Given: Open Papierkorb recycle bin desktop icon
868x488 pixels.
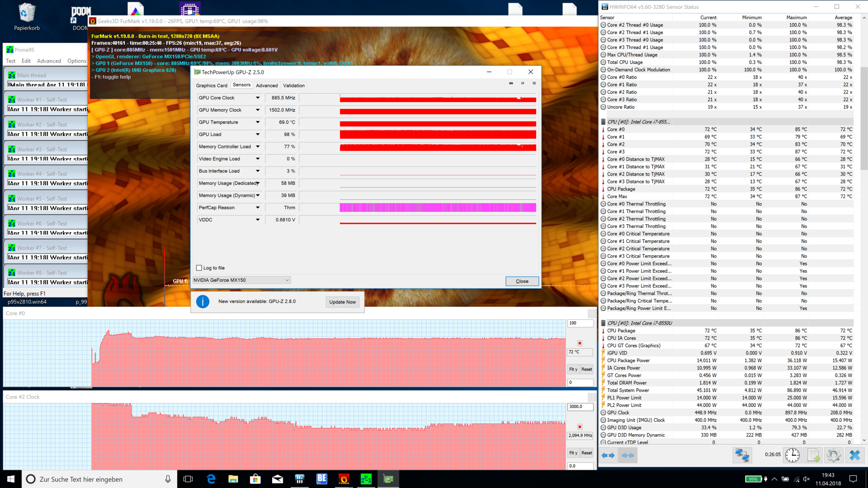Looking at the screenshot, I should pyautogui.click(x=27, y=17).
